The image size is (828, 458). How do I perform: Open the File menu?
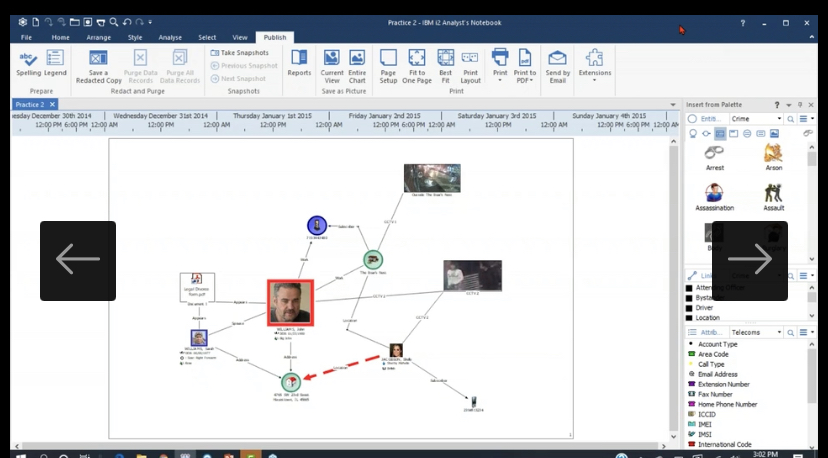click(x=26, y=38)
